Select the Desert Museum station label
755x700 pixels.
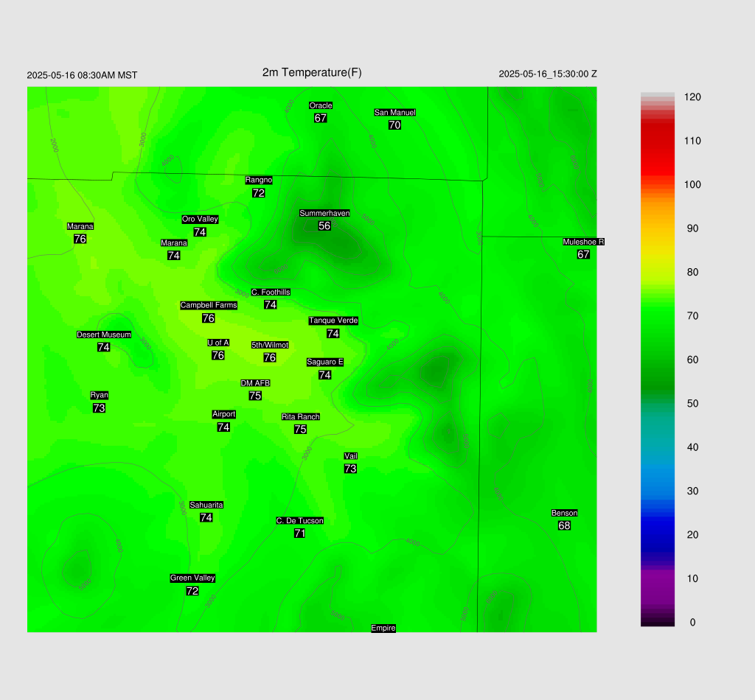click(x=103, y=335)
